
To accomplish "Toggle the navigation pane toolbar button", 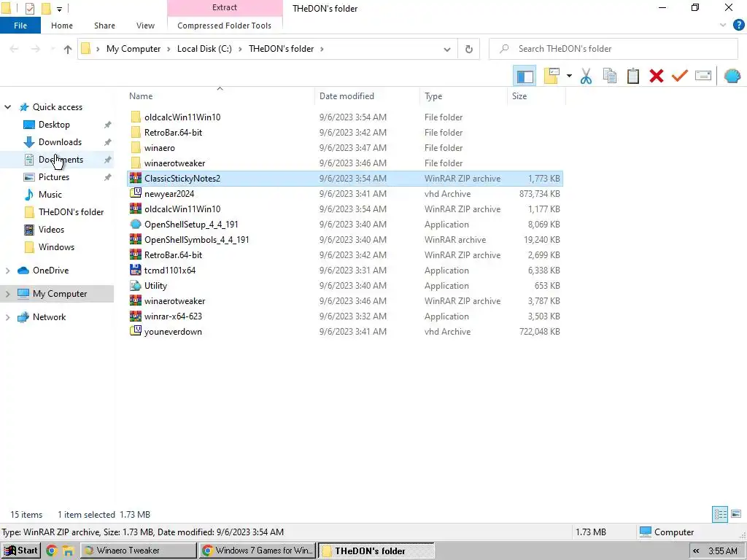I will tap(525, 76).
